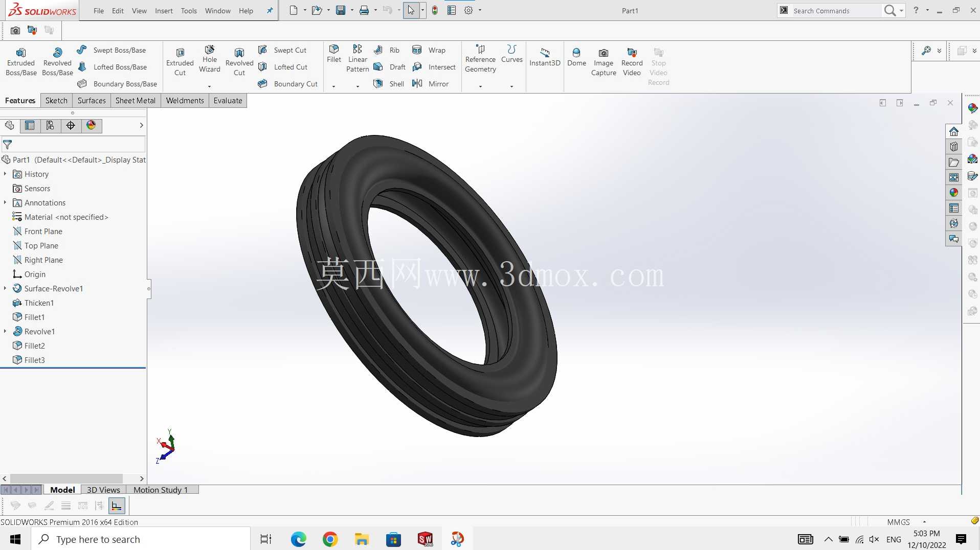
Task: Expand the Revolve1 feature
Action: (x=5, y=332)
